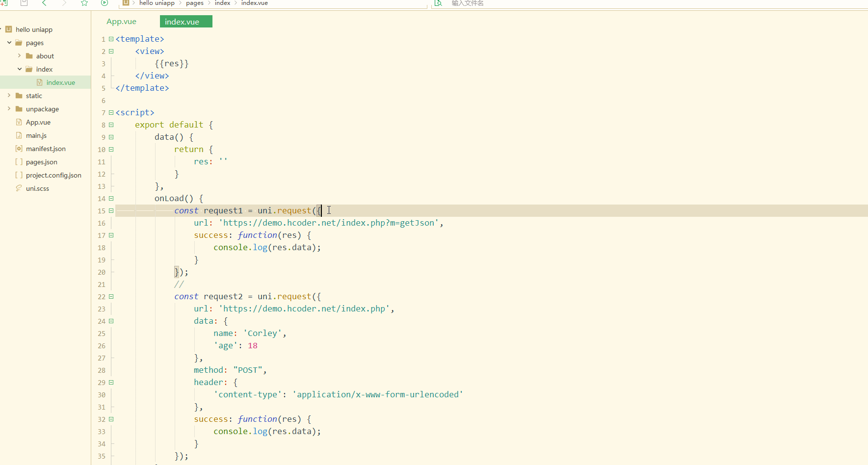Fold success function at line 32

(x=111, y=419)
